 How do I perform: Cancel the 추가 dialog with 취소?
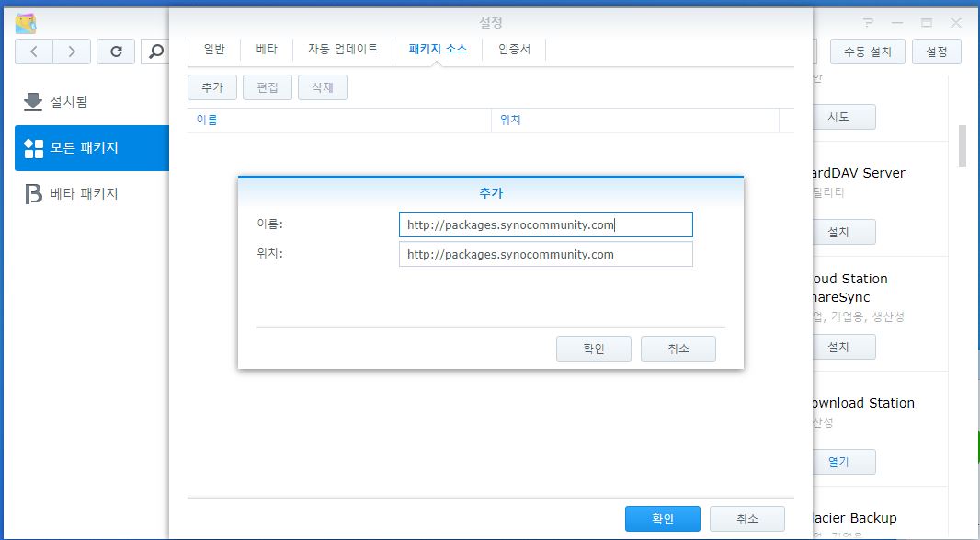coord(678,349)
